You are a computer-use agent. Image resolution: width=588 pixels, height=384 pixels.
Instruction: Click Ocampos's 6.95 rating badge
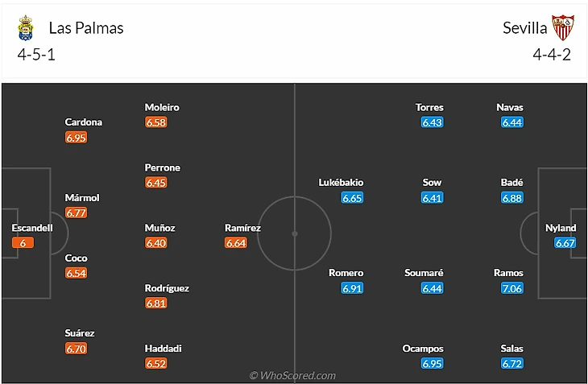click(x=433, y=364)
